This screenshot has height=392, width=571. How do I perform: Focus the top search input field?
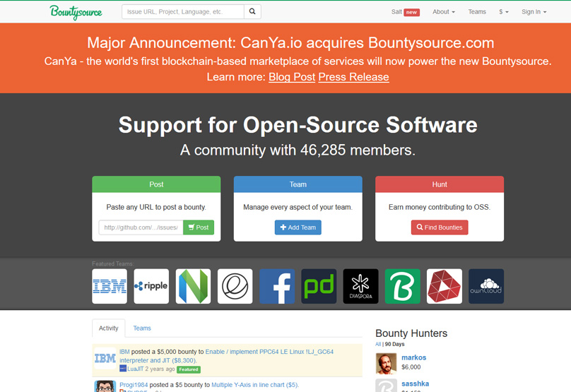point(183,11)
